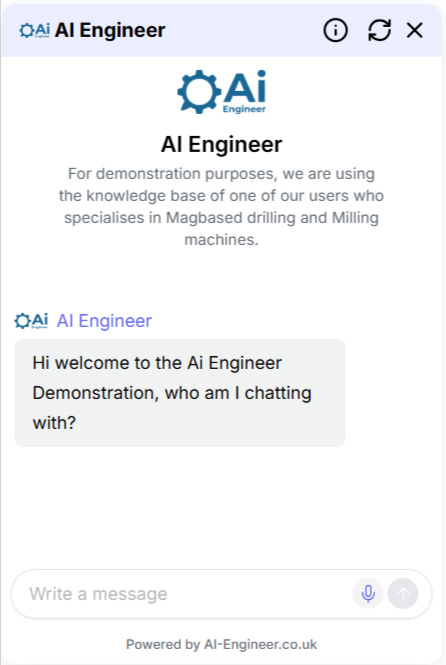Restart the conversation with the refresh icon
The width and height of the screenshot is (446, 665).
[x=379, y=30]
